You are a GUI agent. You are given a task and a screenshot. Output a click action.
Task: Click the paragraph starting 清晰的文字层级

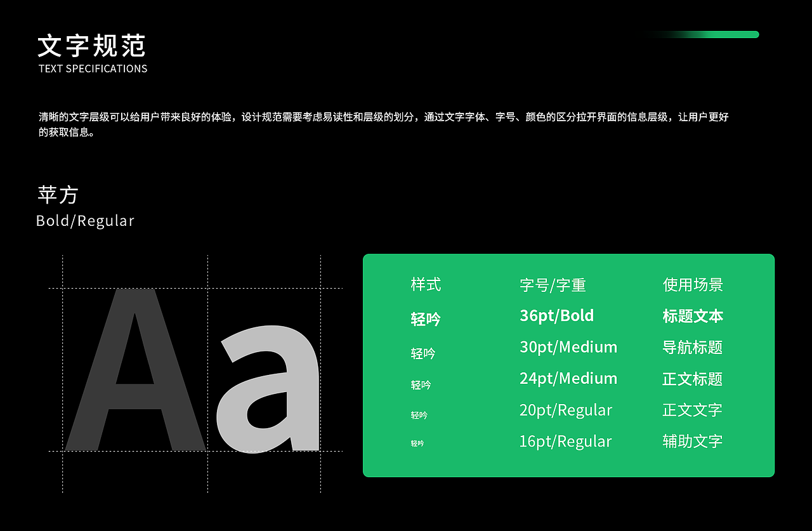click(x=383, y=124)
